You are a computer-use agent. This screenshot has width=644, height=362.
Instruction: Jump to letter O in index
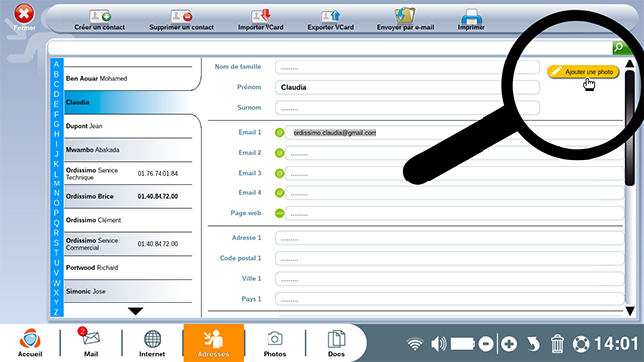(x=56, y=203)
